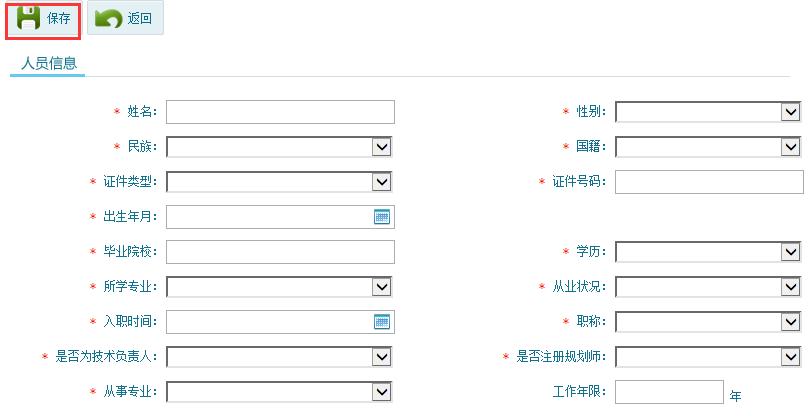Select the 人员信息 tab
Viewport: 809px width, 416px height.
click(x=48, y=63)
